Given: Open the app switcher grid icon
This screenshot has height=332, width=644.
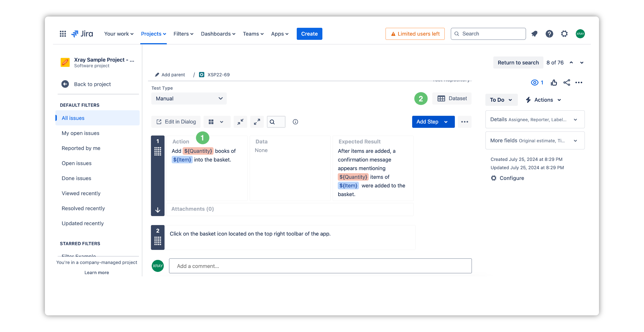Looking at the screenshot, I should (x=63, y=34).
